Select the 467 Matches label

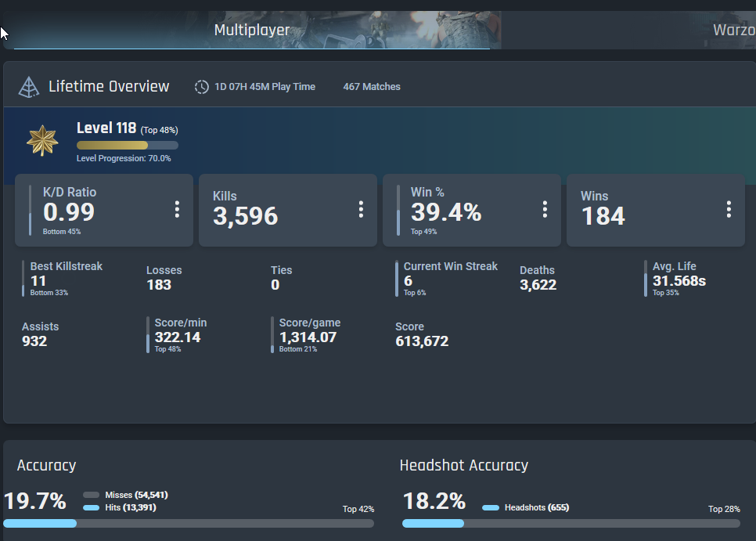click(x=372, y=87)
